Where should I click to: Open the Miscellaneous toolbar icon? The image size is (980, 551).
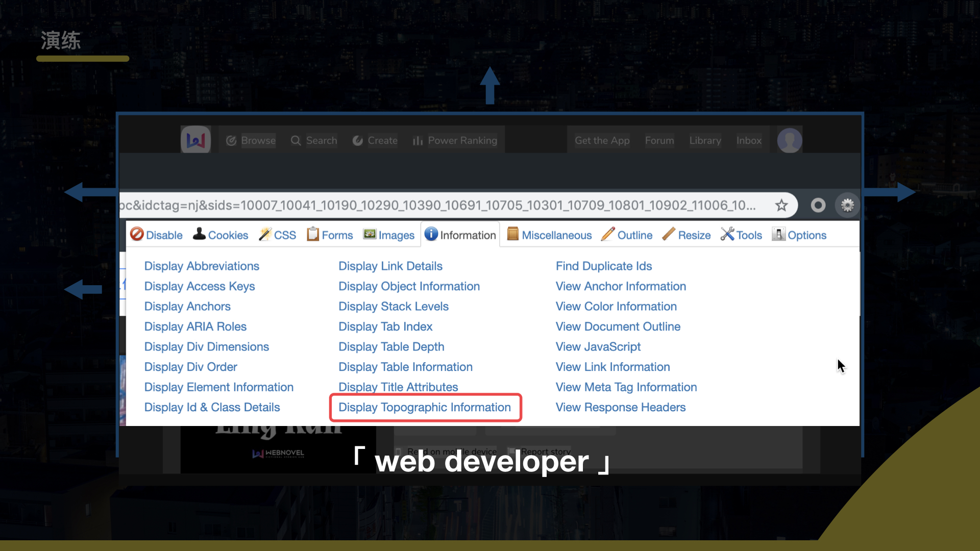[512, 234]
